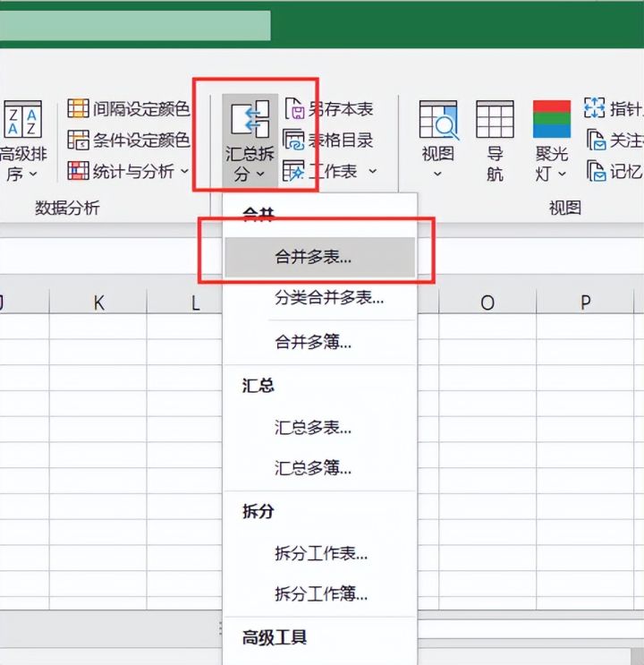The image size is (644, 665).
Task: Click the 高级工具 section header
Action: (x=275, y=637)
